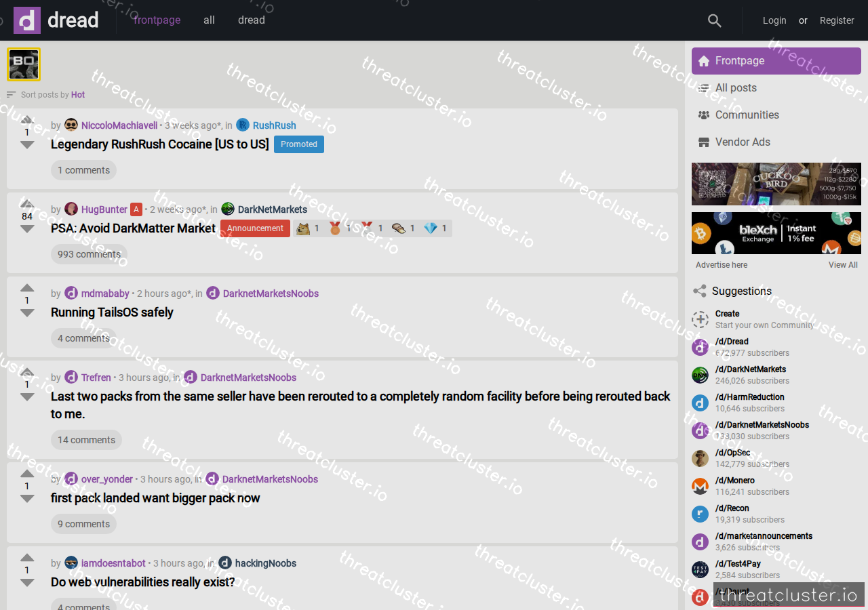Click the HugBunter user avatar
The width and height of the screenshot is (868, 610).
coord(71,209)
